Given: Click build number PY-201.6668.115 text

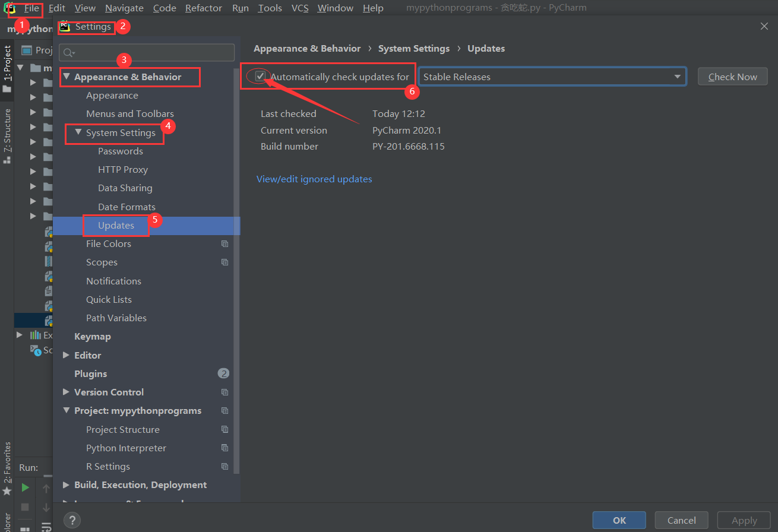Looking at the screenshot, I should pyautogui.click(x=409, y=147).
